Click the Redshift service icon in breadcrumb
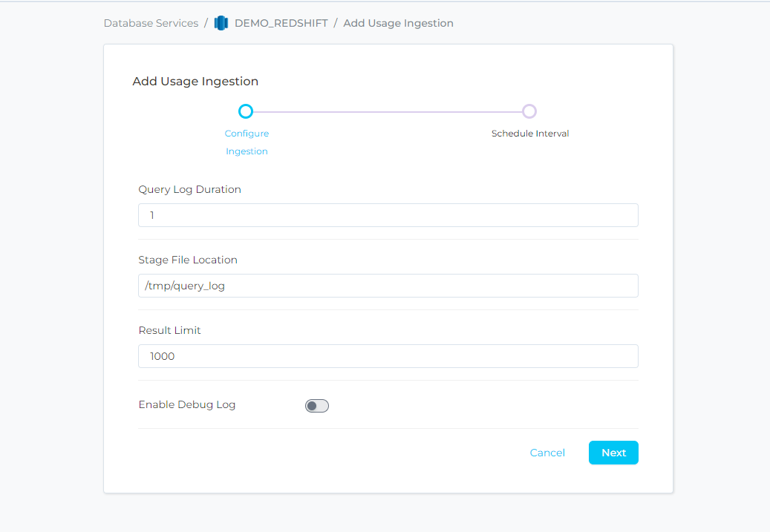The height and width of the screenshot is (532, 770). [221, 23]
